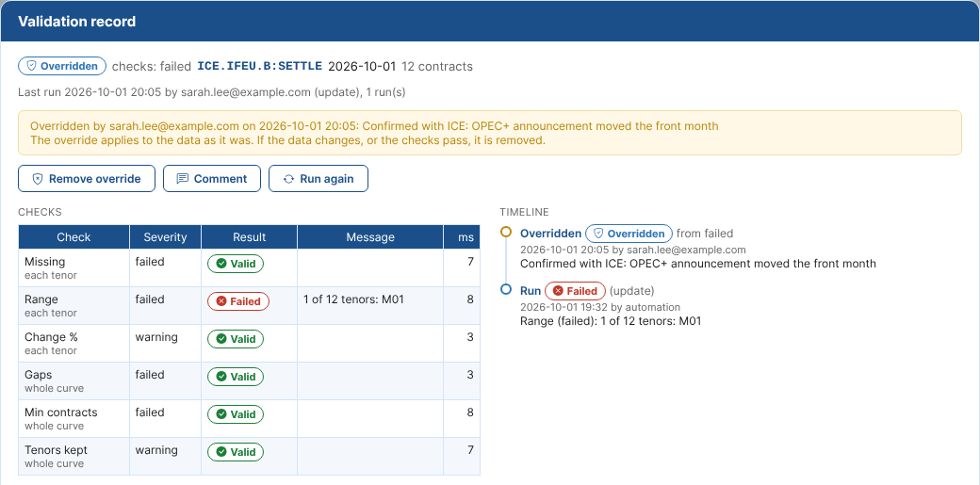
Task: Click the '1 of 12 tenors: M01' message cell
Action: pyautogui.click(x=370, y=306)
